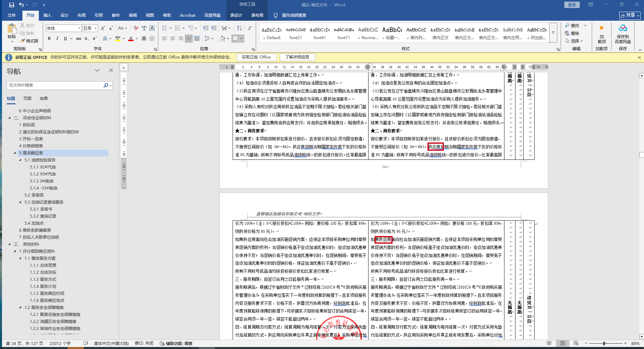The height and width of the screenshot is (349, 644).
Task: Collapse the 5.1 油质检验报告 heading
Action: coord(20,160)
